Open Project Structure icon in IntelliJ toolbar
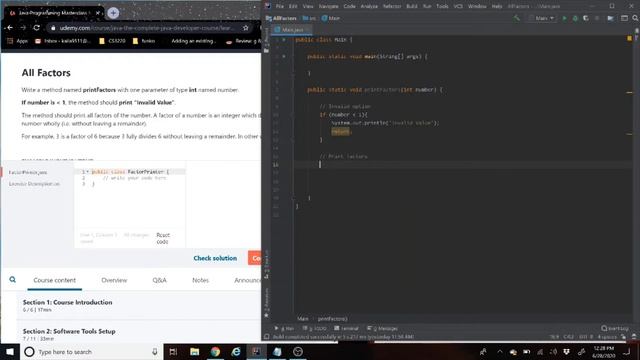Image resolution: width=640 pixels, height=360 pixels. point(611,18)
